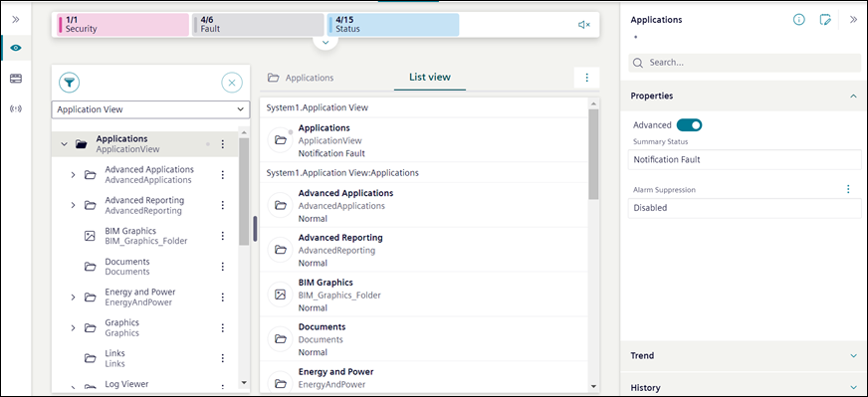Open the broadcast signal icon in sidebar

point(16,108)
